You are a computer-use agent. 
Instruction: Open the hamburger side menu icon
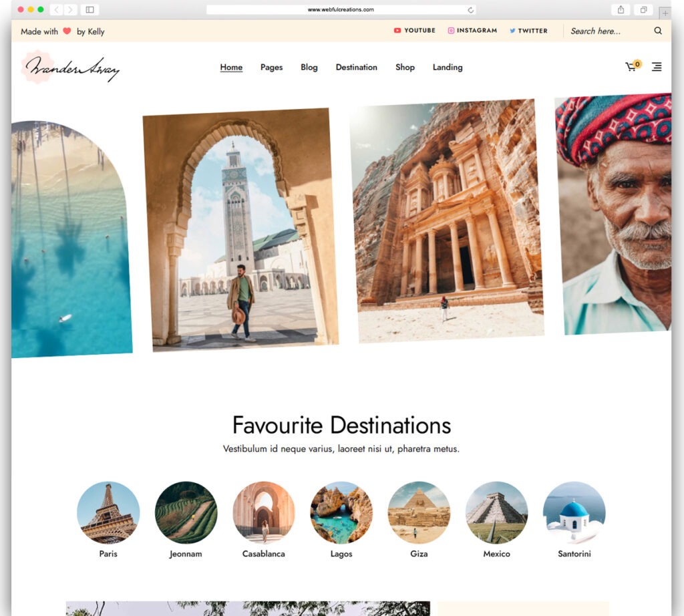click(657, 67)
